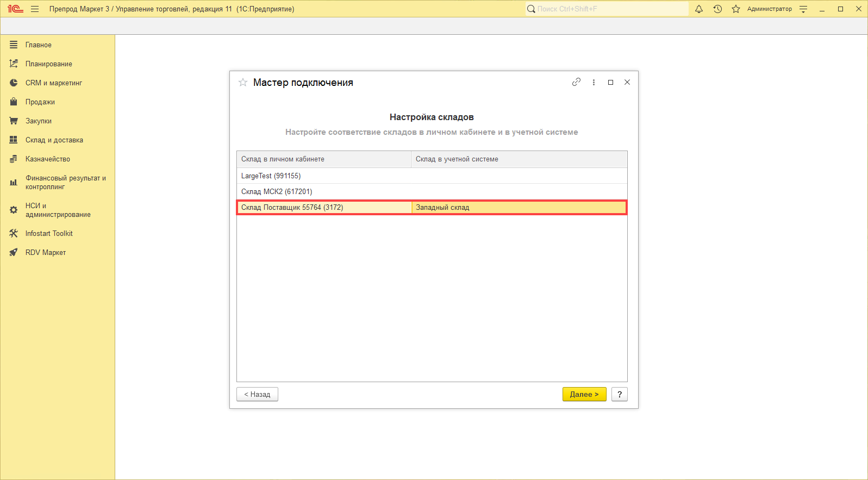The width and height of the screenshot is (868, 480).
Task: Edit the Западный склад cell
Action: click(518, 207)
